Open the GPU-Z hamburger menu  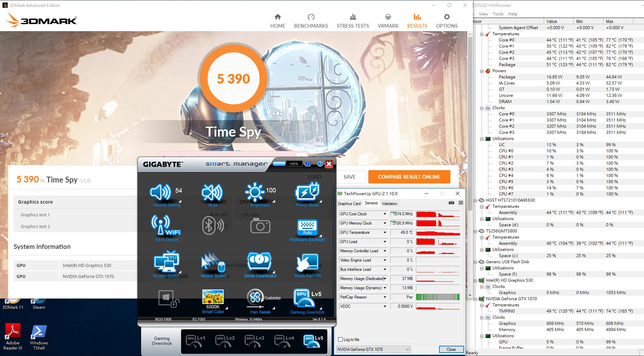pos(461,203)
